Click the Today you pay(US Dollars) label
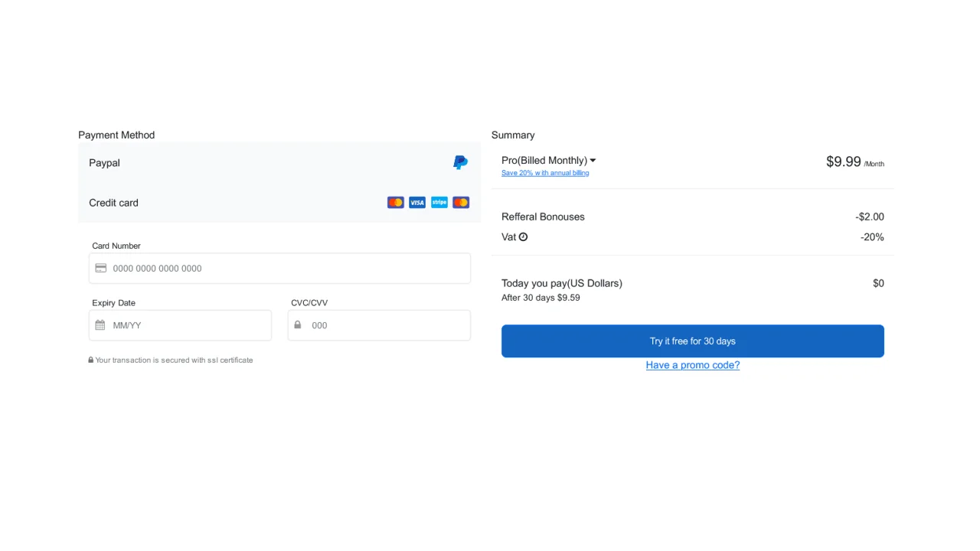 tap(562, 283)
